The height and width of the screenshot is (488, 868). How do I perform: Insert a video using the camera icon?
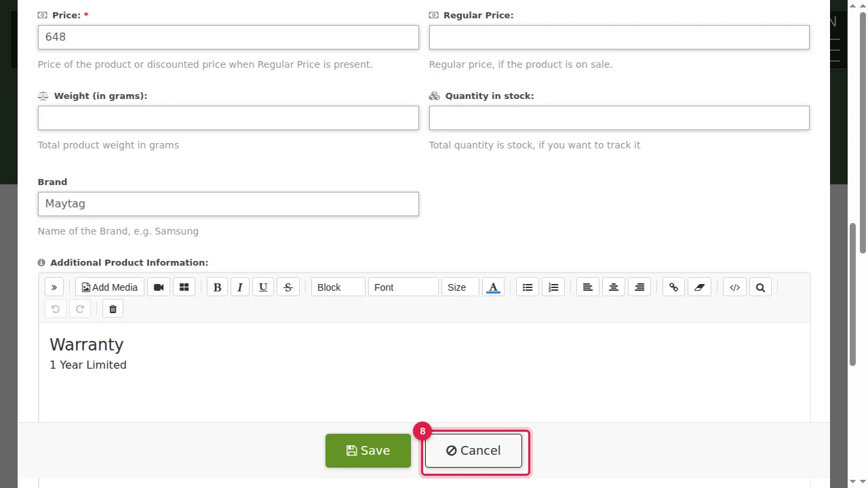pyautogui.click(x=159, y=287)
